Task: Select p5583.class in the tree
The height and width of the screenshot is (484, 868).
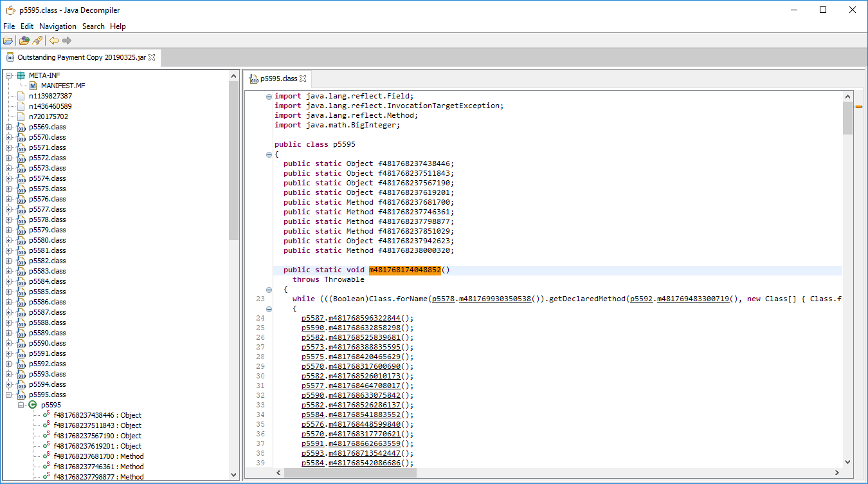Action: click(x=47, y=271)
